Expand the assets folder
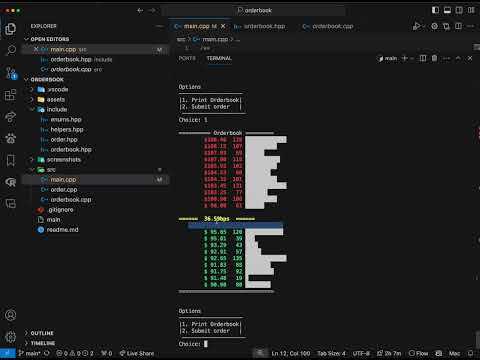This screenshot has height=360, width=480. [56, 100]
